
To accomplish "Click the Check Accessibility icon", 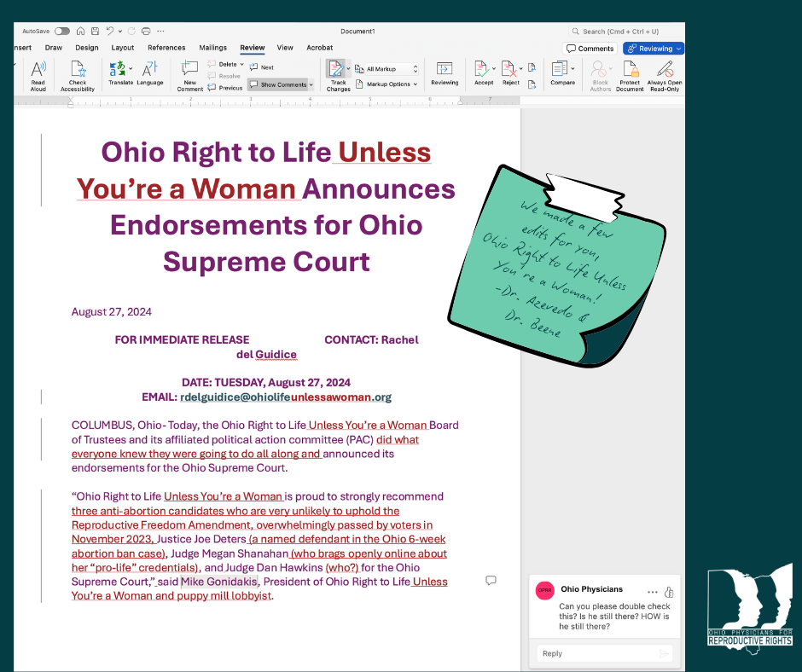I will point(78,68).
